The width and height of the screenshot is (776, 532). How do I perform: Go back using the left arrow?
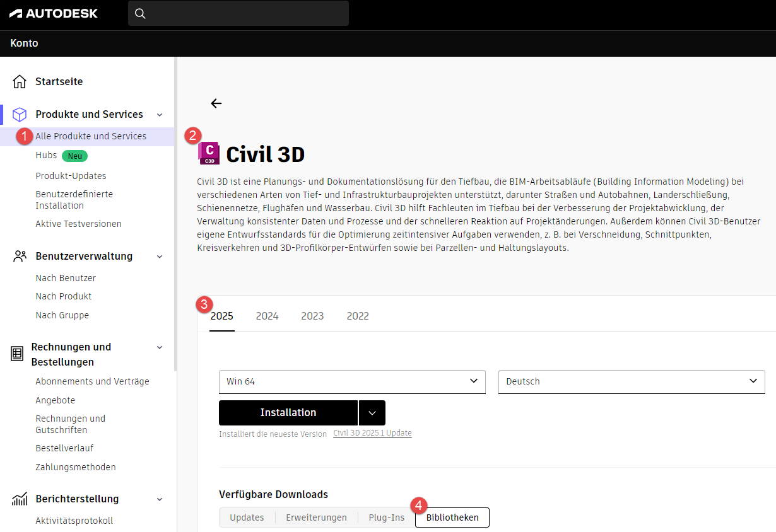216,103
